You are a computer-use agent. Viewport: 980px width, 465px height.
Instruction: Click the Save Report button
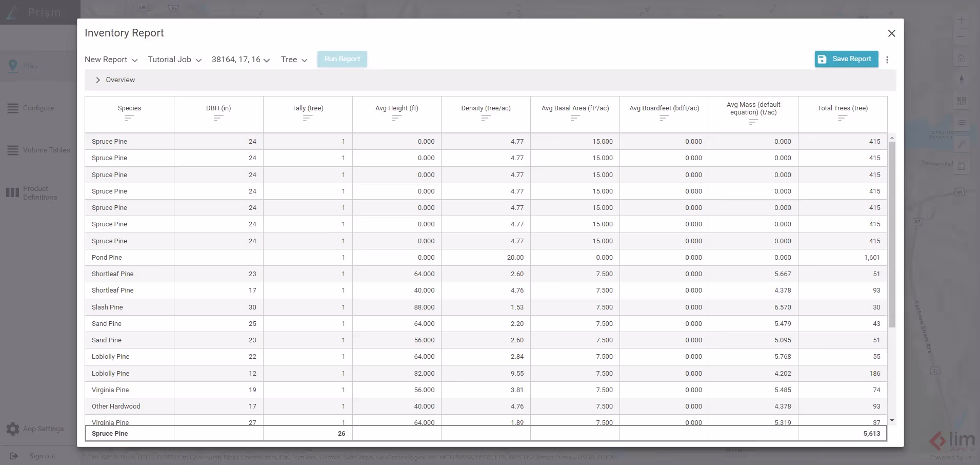click(846, 59)
